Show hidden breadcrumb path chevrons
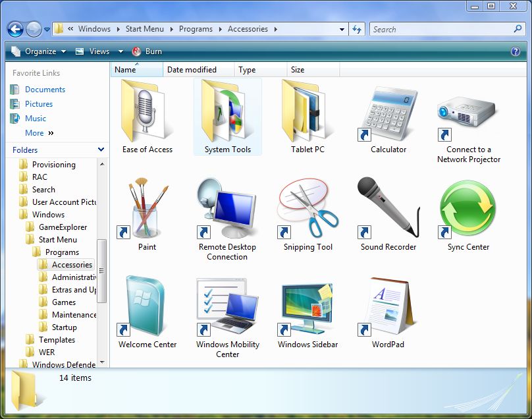This screenshot has height=419, width=532. (x=70, y=29)
